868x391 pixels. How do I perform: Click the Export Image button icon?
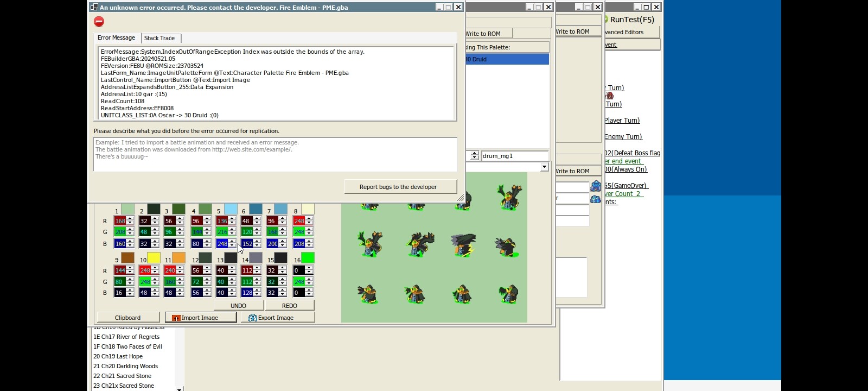click(252, 318)
